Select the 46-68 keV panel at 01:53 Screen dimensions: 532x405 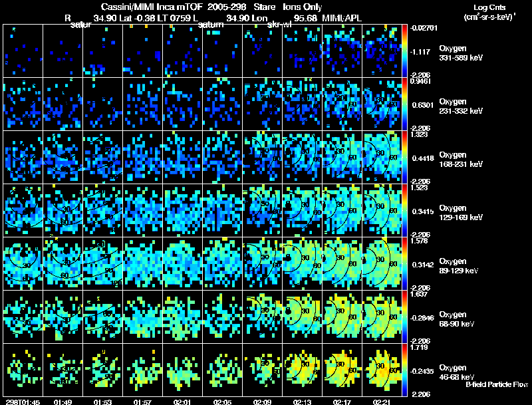coord(103,370)
